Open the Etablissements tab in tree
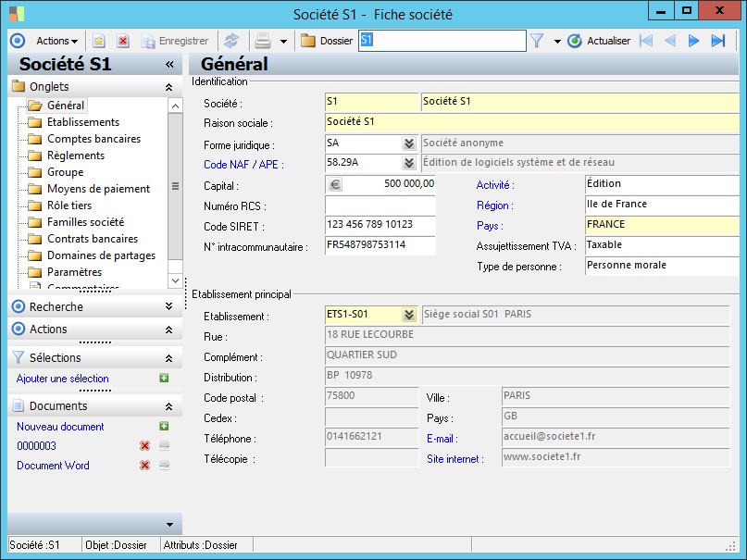This screenshot has width=747, height=560. point(82,122)
